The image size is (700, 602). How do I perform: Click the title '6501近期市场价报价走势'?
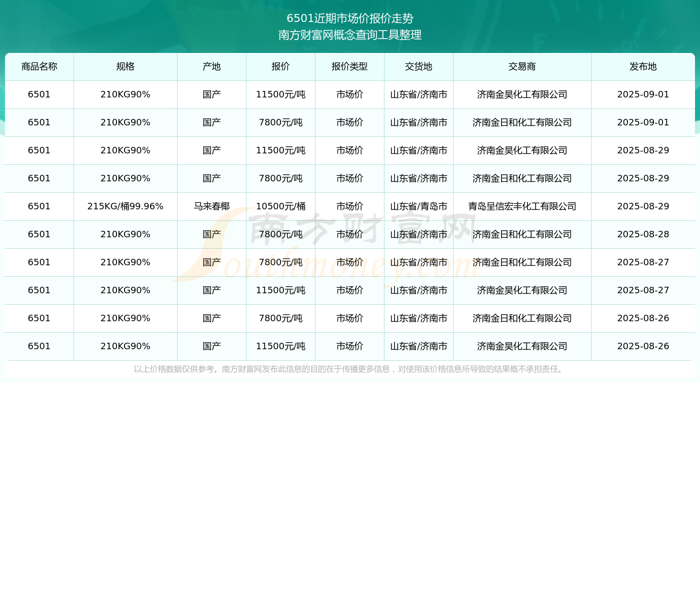tap(350, 18)
